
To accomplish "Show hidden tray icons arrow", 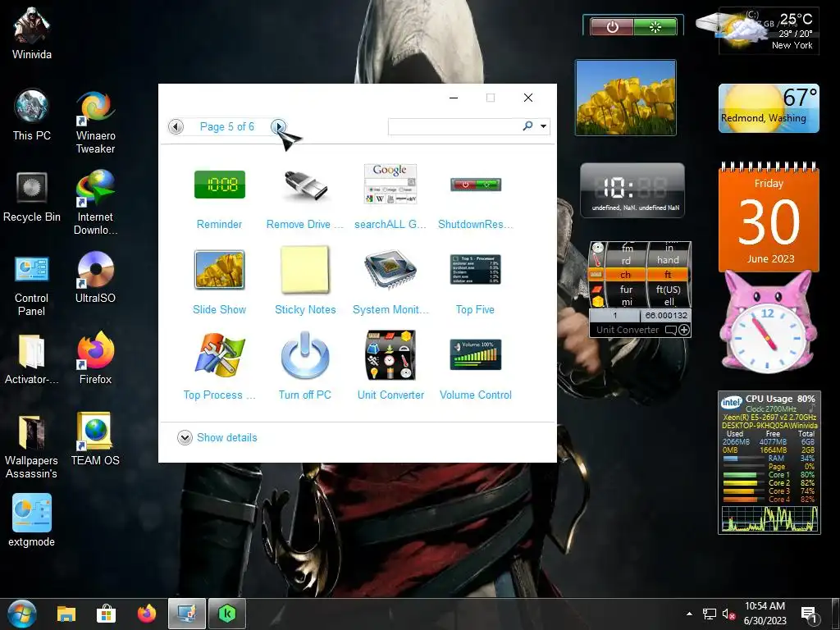I will tap(689, 614).
